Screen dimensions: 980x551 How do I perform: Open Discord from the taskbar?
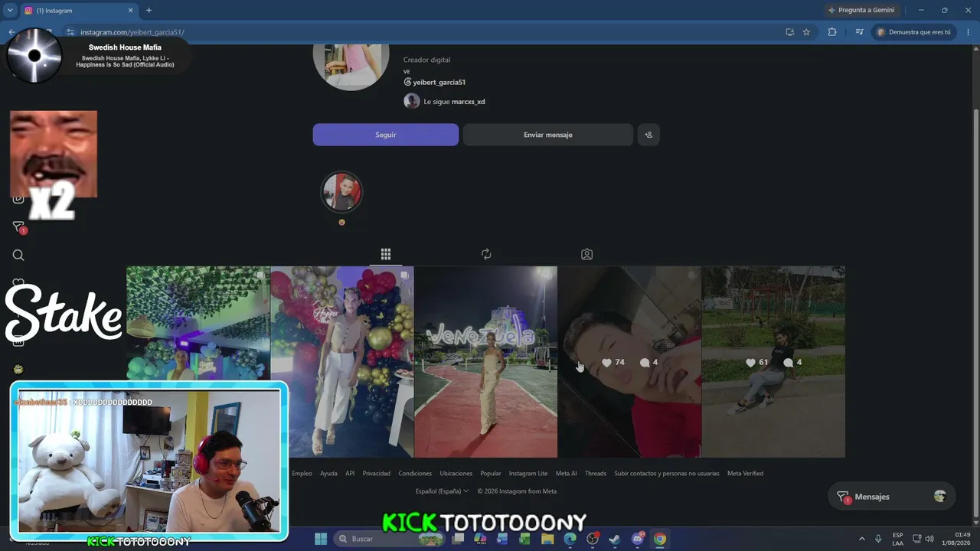tap(638, 539)
